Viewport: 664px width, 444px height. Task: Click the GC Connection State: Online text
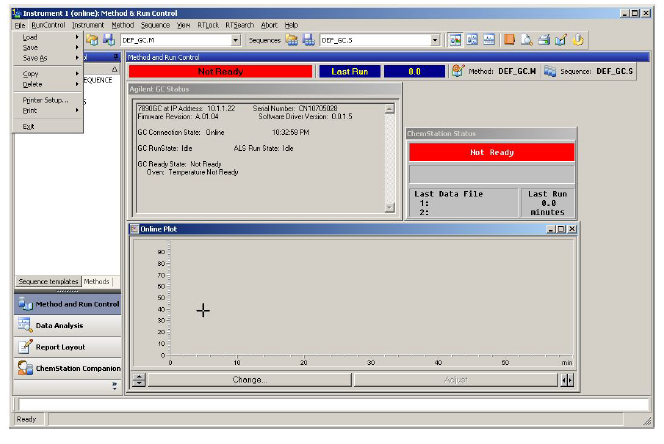(181, 132)
